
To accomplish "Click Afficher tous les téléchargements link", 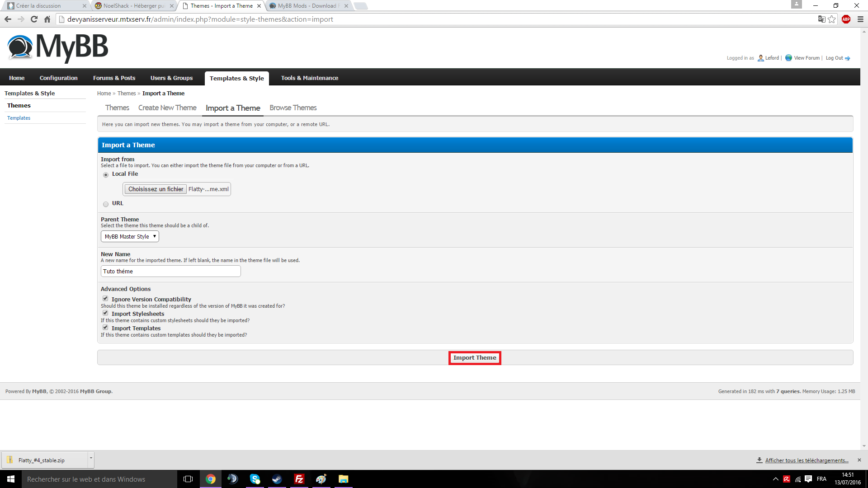I will [807, 460].
